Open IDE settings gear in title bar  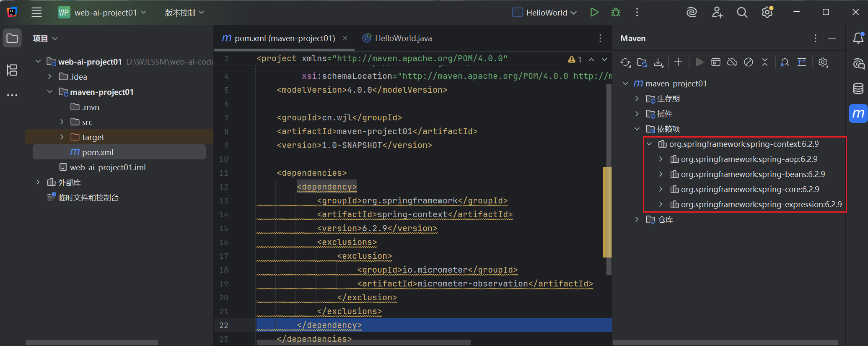pyautogui.click(x=767, y=13)
